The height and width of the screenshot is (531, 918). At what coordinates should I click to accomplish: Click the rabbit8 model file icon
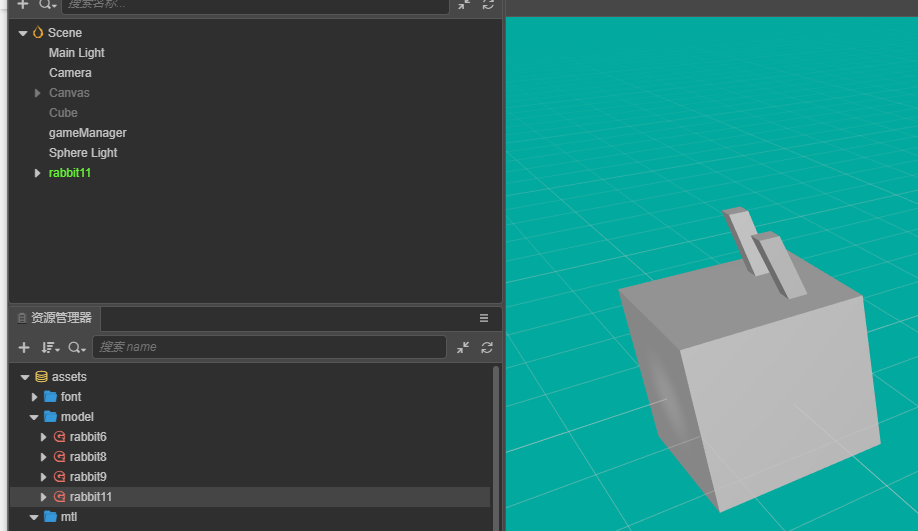click(x=59, y=456)
